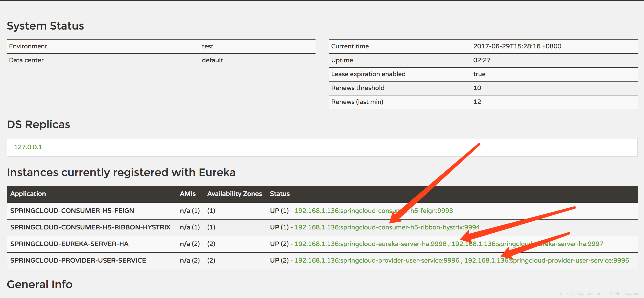Click the uptime value 02:27

click(482, 60)
